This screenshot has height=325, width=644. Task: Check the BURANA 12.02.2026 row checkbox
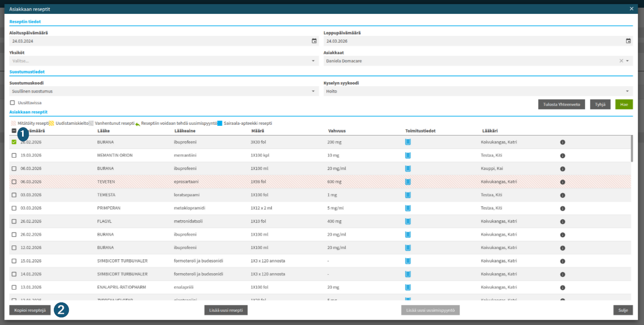point(14,247)
